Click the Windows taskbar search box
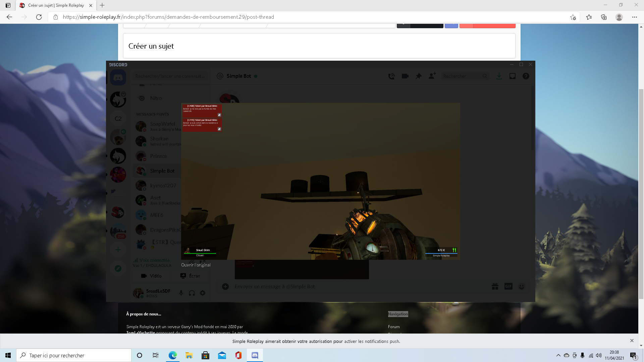Viewport: 644px width, 362px height. tap(74, 355)
